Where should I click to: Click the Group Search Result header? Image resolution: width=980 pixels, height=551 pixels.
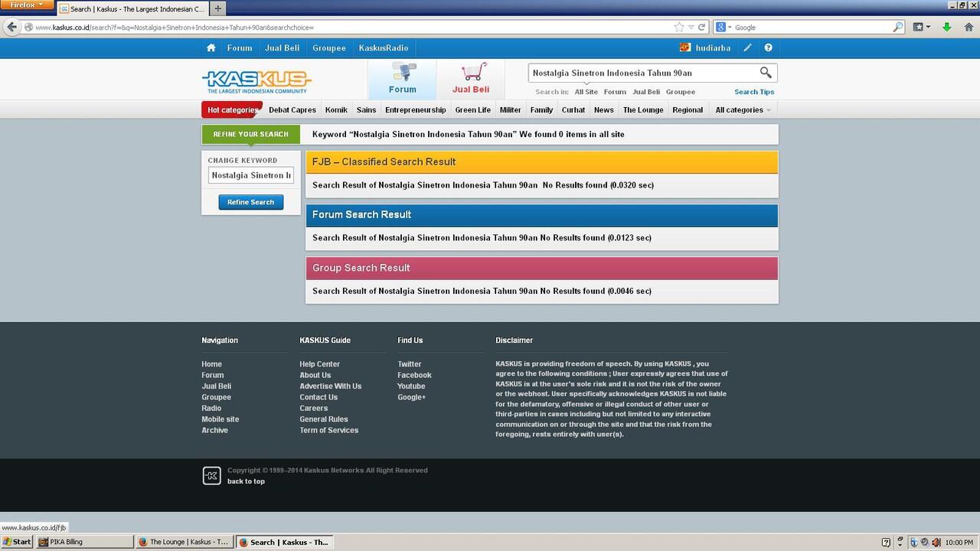click(541, 268)
